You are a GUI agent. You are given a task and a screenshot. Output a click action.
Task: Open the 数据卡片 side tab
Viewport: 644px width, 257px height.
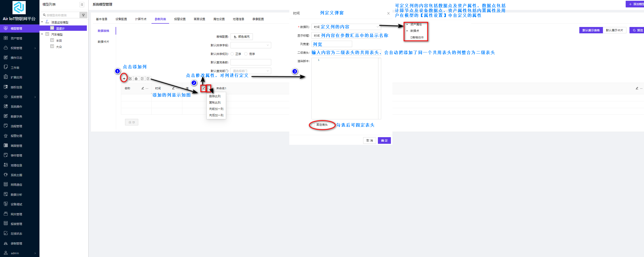(x=103, y=42)
